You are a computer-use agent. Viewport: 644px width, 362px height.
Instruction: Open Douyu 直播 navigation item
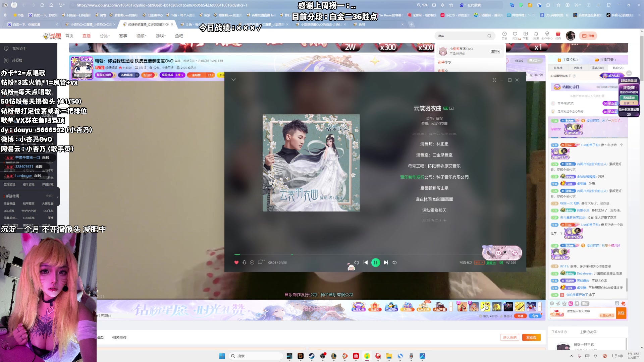[87, 36]
